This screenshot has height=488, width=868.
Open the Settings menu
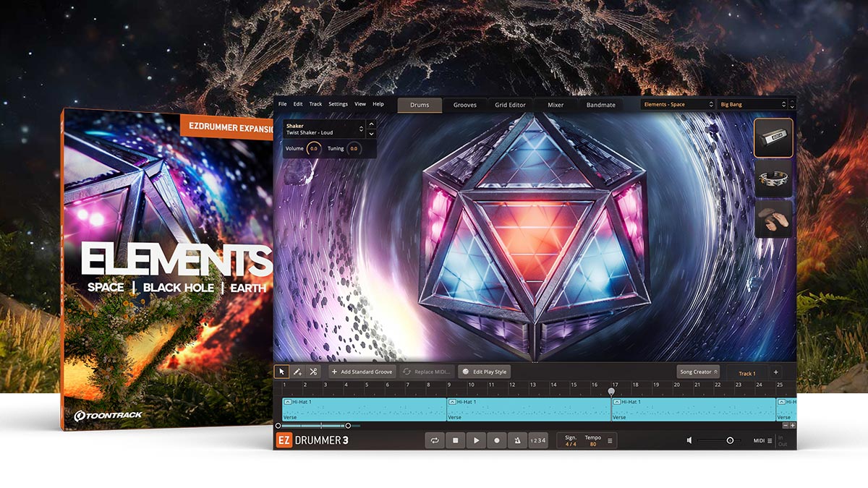click(338, 104)
